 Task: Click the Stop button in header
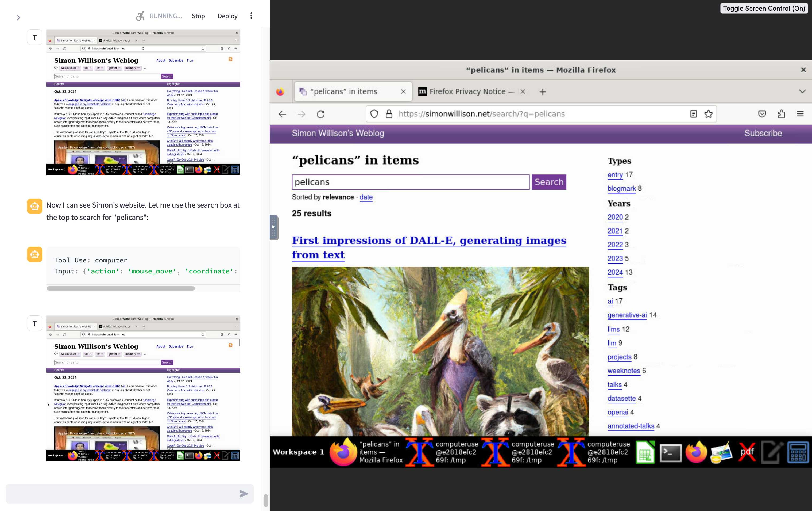[x=198, y=16]
